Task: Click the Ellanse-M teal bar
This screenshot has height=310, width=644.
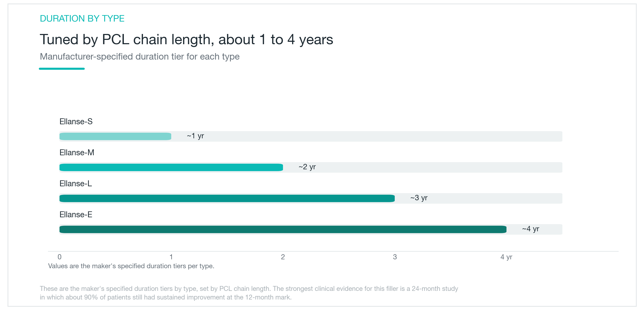Action: (x=171, y=167)
